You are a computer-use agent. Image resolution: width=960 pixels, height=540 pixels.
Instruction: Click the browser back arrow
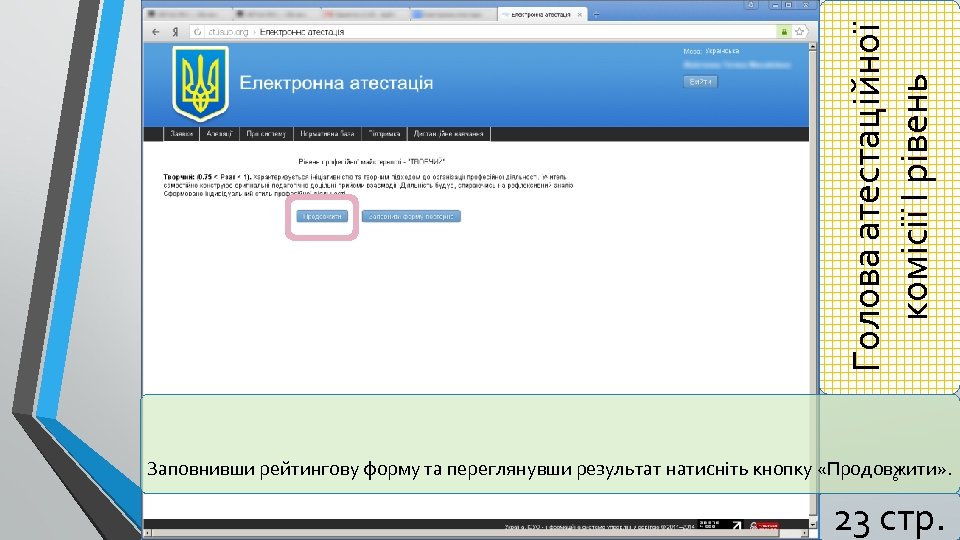[x=156, y=32]
